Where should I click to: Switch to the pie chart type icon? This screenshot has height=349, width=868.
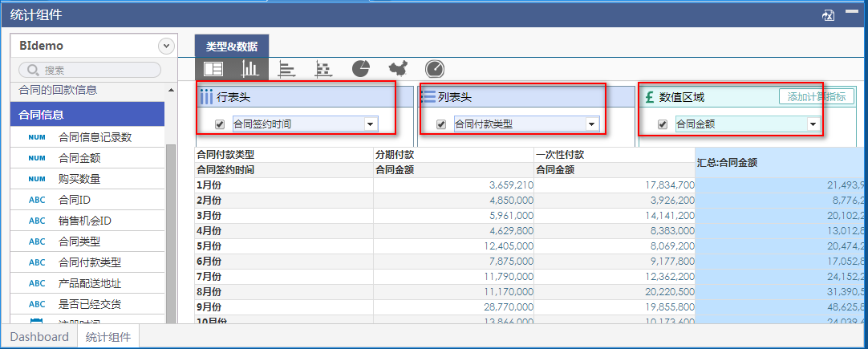pos(360,69)
